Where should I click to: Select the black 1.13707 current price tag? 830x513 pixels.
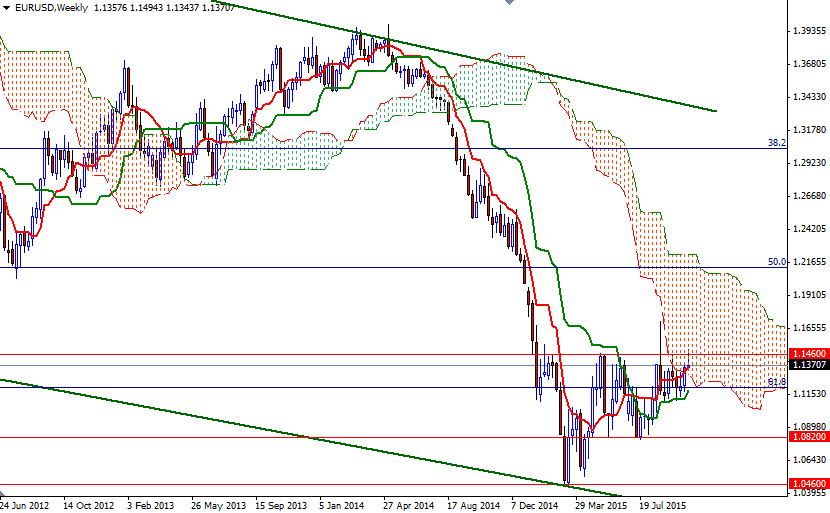click(808, 365)
